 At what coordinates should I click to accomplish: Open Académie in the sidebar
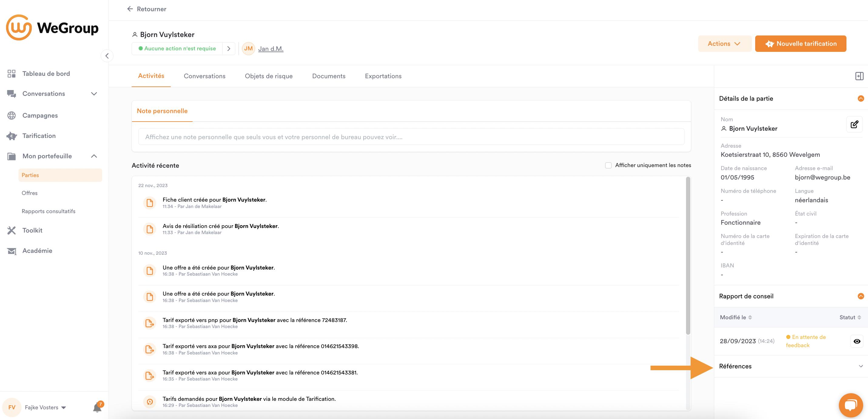(37, 251)
